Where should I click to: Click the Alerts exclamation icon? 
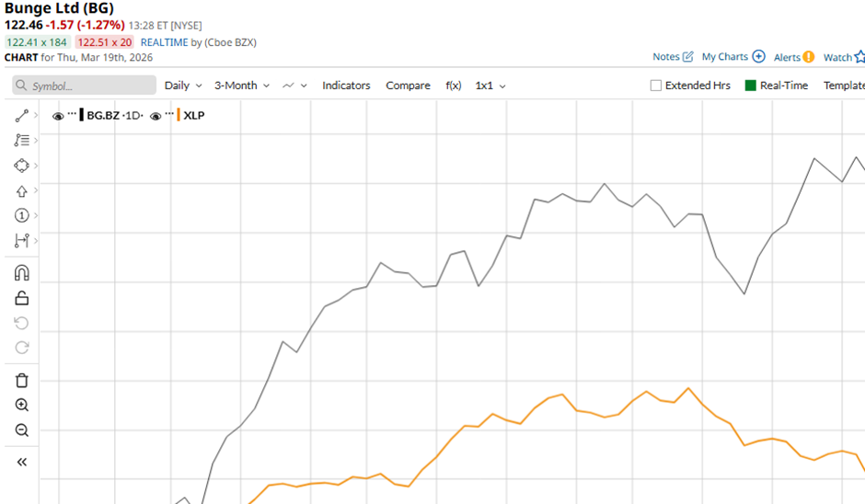[x=808, y=57]
